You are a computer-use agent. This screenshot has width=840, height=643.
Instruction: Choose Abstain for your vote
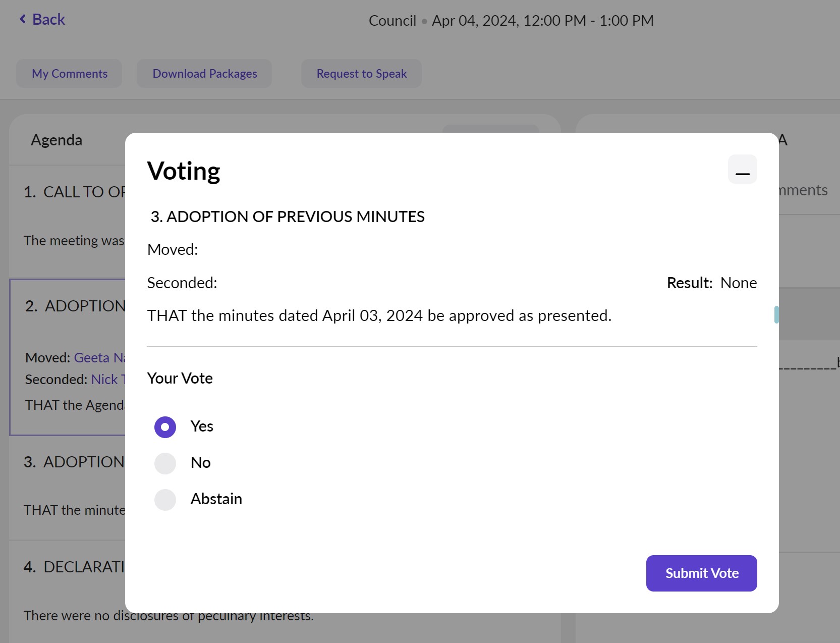(164, 499)
